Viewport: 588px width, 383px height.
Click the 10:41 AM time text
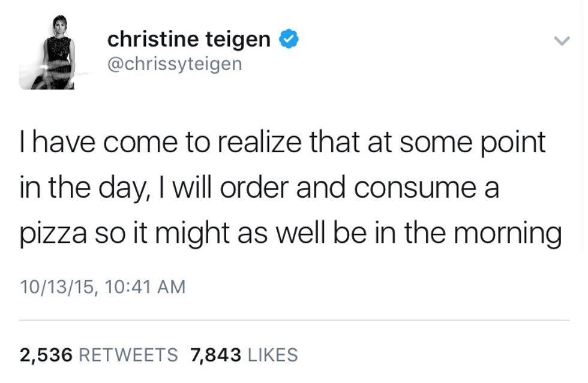tap(145, 287)
